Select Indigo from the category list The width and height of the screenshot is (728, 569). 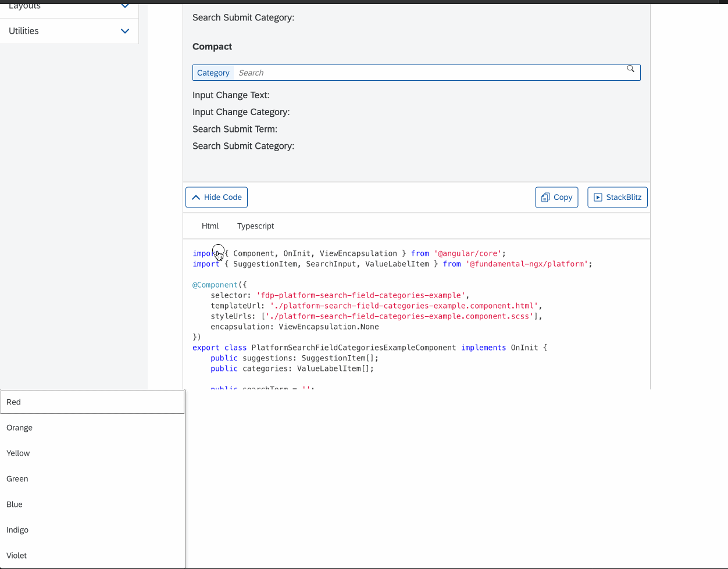(92, 530)
